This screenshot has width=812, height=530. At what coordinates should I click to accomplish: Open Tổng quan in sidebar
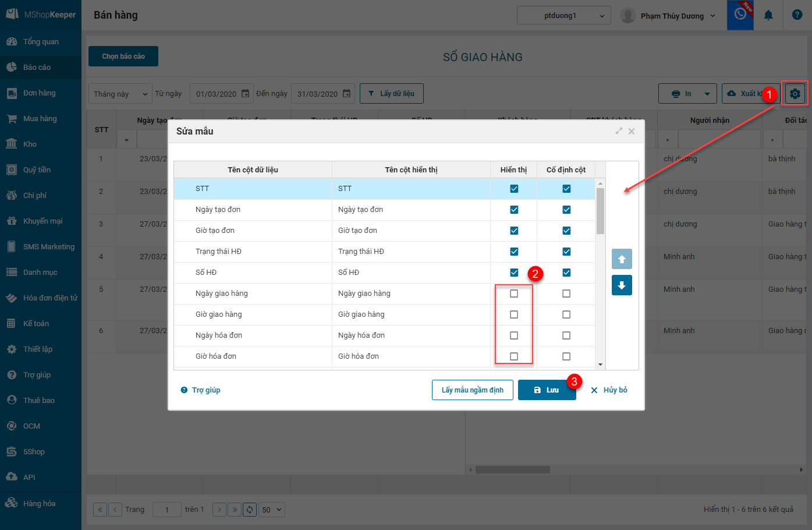pos(41,42)
